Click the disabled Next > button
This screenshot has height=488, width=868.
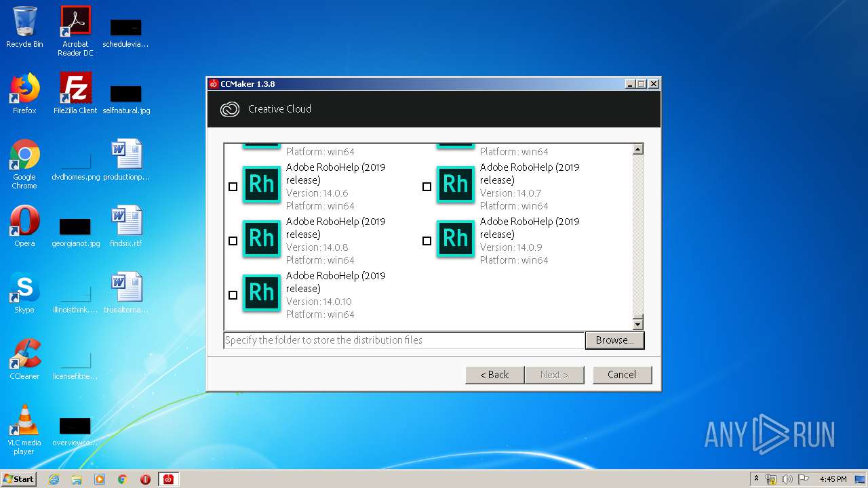[554, 375]
